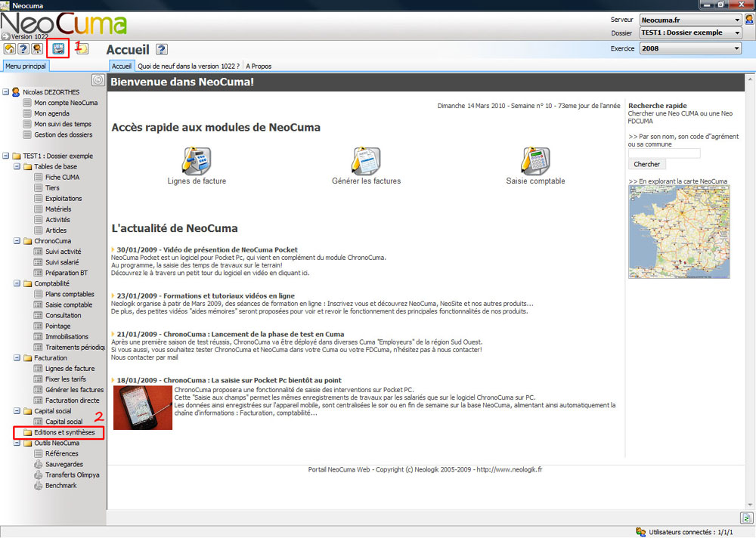
Task: Open Lignes de facture quick-access calculator icon
Action: point(197,160)
